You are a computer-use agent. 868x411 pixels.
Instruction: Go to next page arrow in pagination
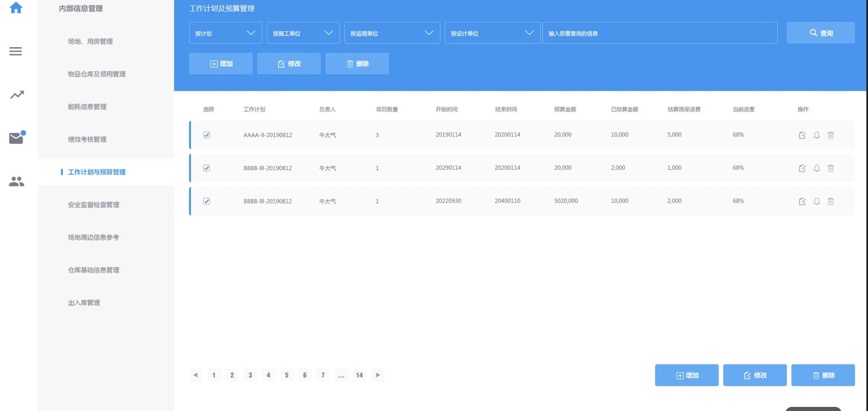pyautogui.click(x=378, y=375)
